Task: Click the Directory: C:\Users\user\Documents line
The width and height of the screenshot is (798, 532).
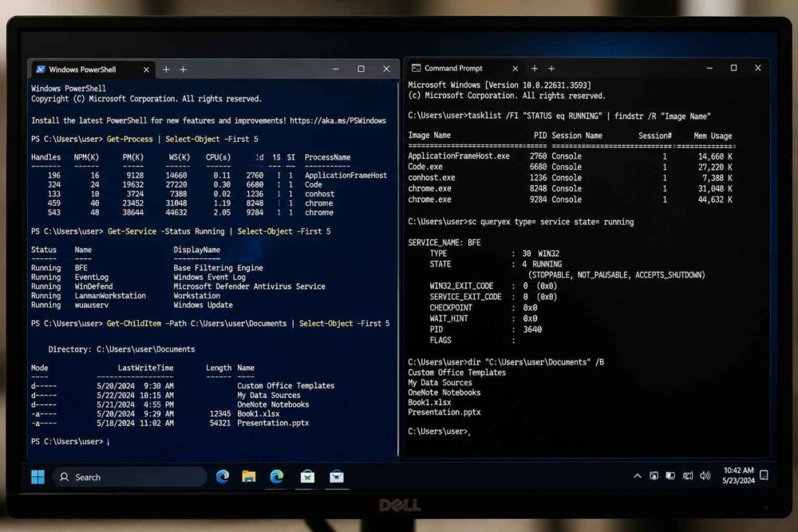Action: click(121, 349)
